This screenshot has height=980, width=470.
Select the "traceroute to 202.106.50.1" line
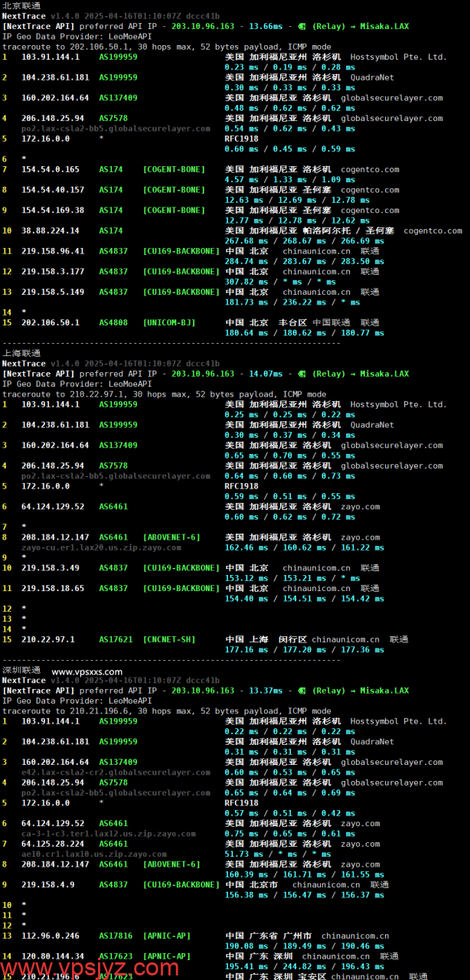pos(167,47)
